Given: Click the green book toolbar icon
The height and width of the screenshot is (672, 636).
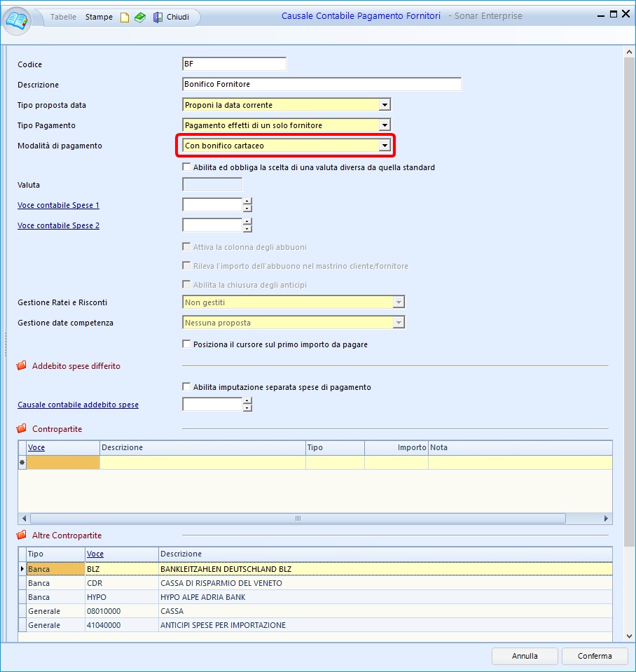Looking at the screenshot, I should coord(140,17).
